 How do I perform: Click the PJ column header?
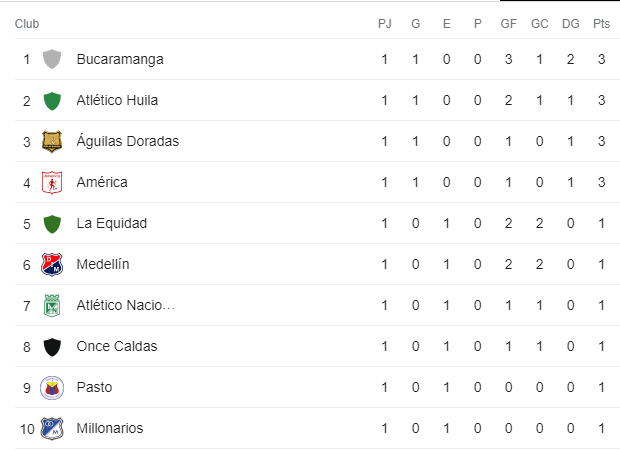point(384,23)
